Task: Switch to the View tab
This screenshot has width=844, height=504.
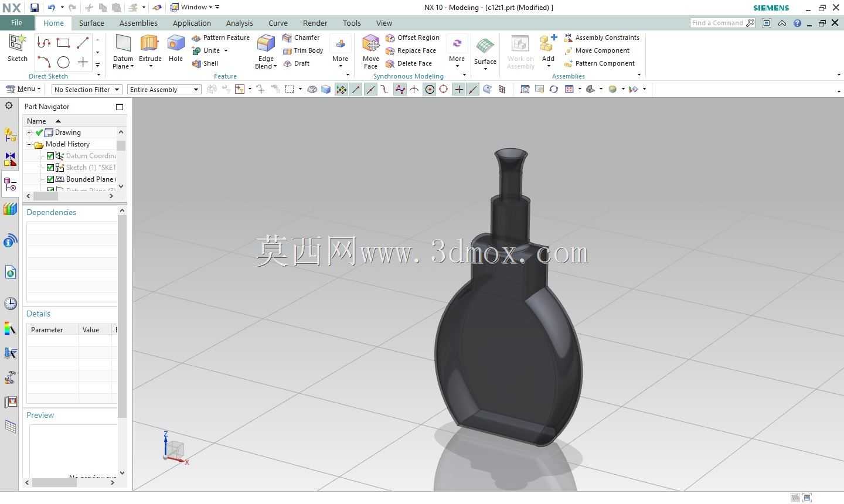Action: [384, 23]
